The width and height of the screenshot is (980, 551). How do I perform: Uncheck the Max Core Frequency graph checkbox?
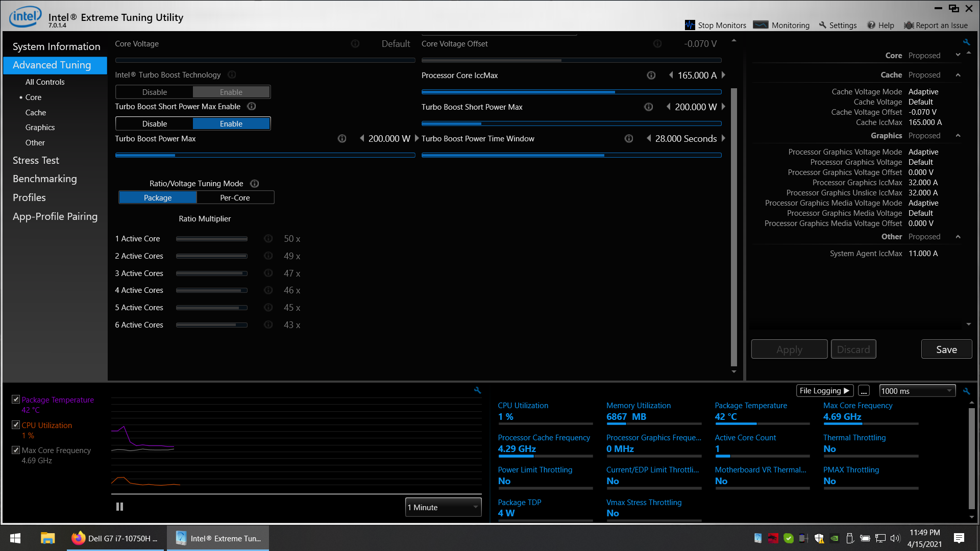pyautogui.click(x=16, y=450)
